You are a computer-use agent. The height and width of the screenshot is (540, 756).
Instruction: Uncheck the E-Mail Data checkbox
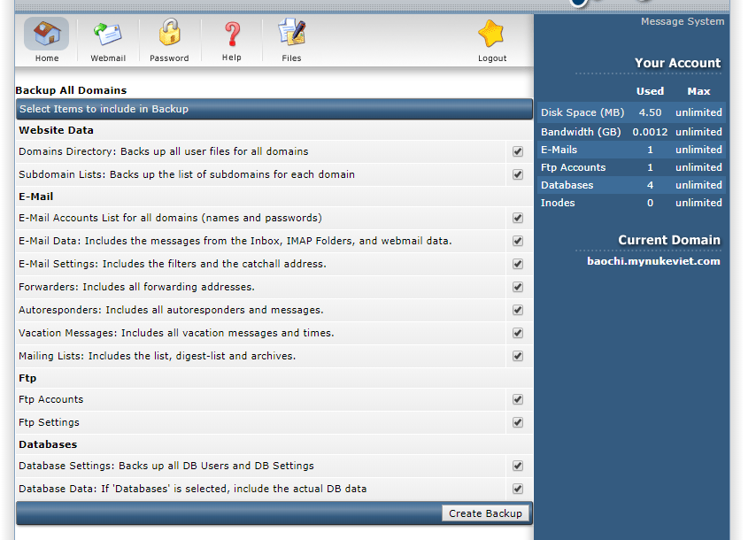[518, 241]
